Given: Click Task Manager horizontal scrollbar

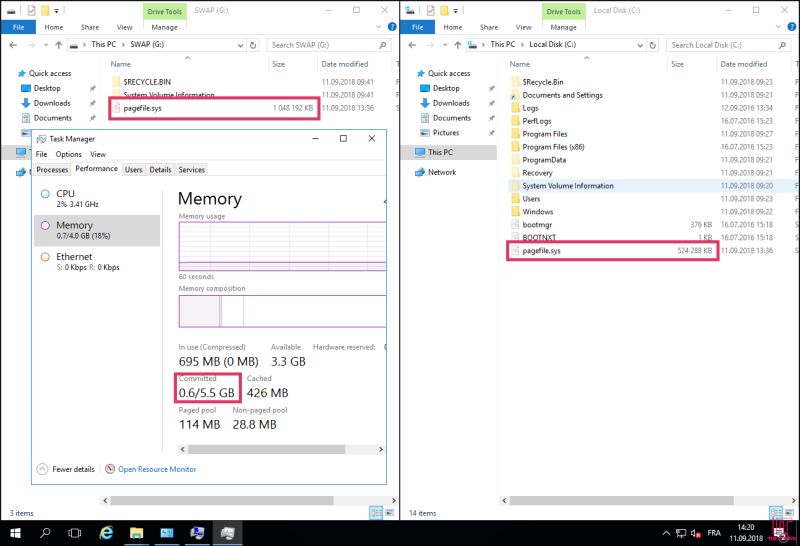Looking at the screenshot, I should [266, 450].
